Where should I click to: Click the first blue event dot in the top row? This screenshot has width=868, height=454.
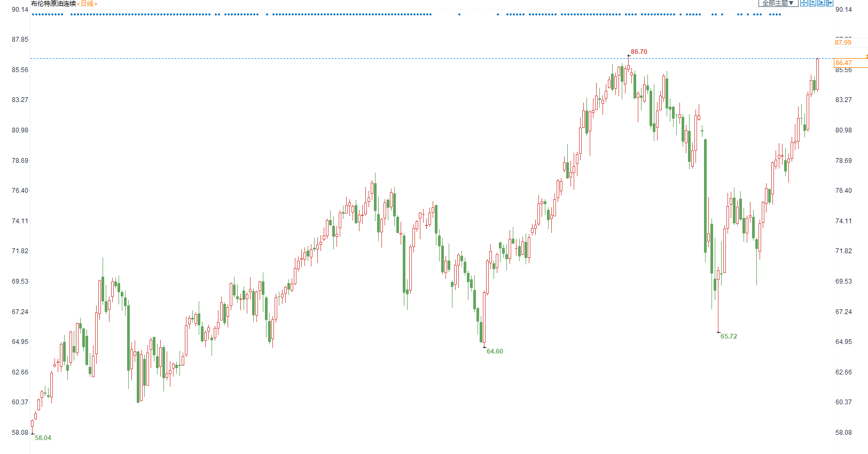point(33,14)
